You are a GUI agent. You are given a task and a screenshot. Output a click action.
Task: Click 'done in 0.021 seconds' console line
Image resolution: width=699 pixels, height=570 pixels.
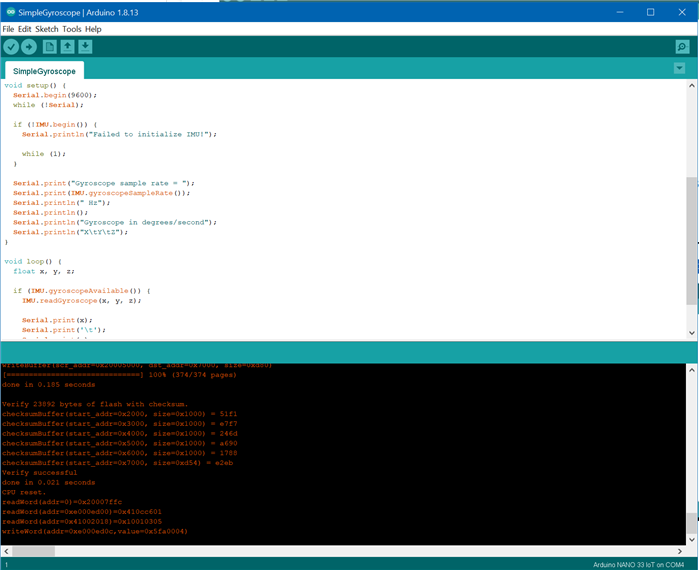(48, 482)
